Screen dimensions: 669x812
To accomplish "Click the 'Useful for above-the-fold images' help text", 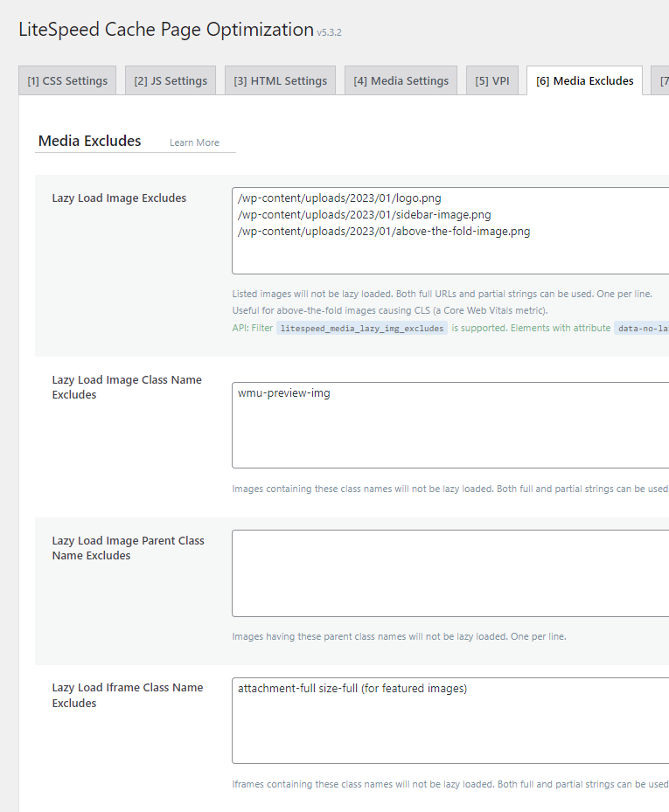I will [390, 310].
